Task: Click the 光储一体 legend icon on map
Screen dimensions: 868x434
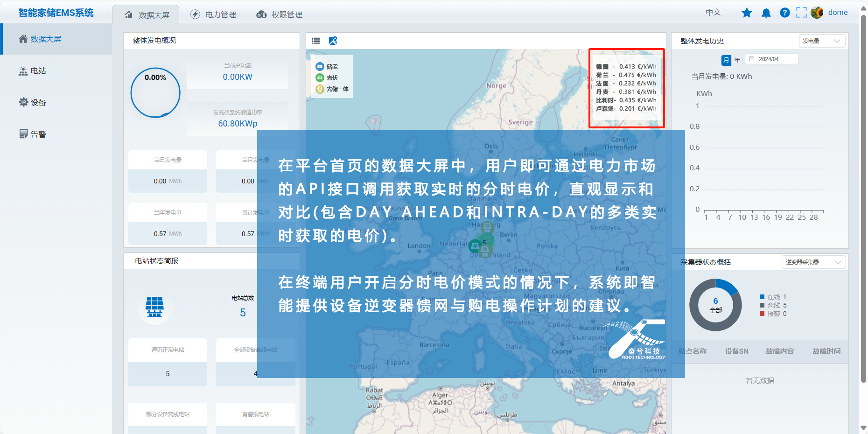Action: 320,89
